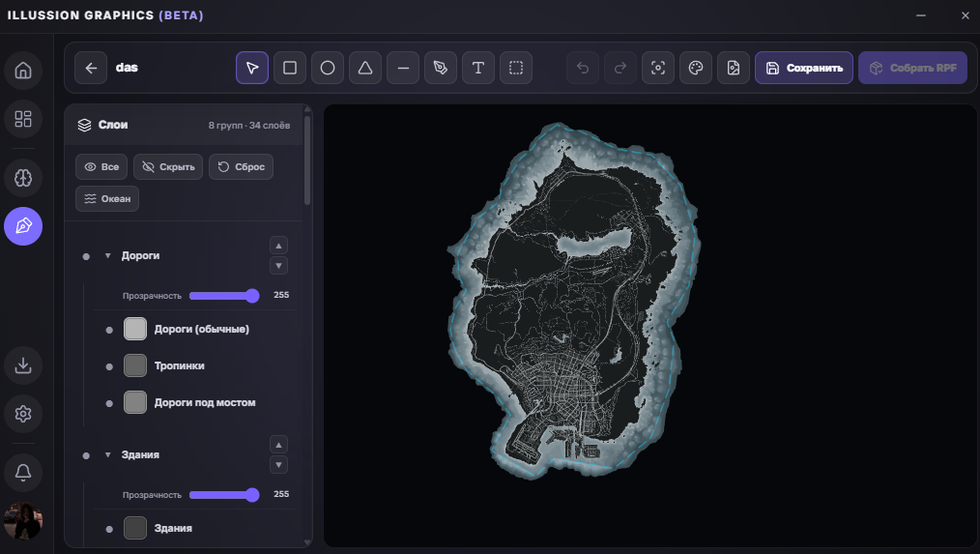The image size is (980, 554).
Task: Click the project name das
Action: pyautogui.click(x=127, y=68)
